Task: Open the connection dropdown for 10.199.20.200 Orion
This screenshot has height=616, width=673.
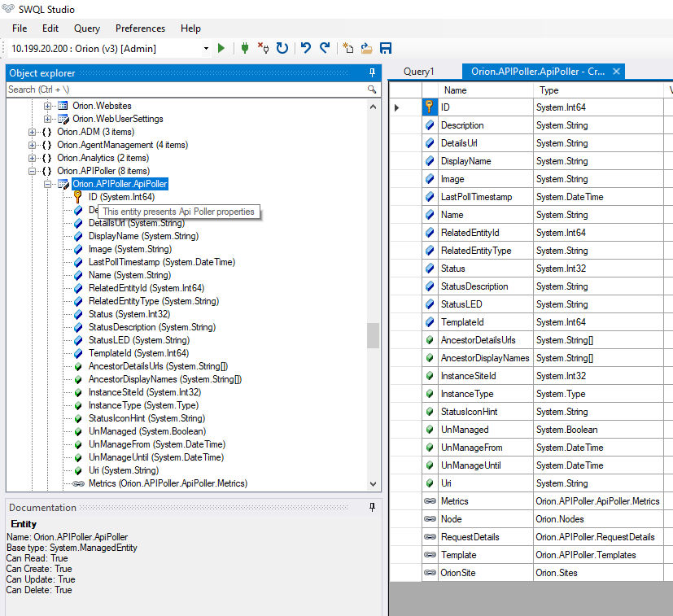Action: 206,49
